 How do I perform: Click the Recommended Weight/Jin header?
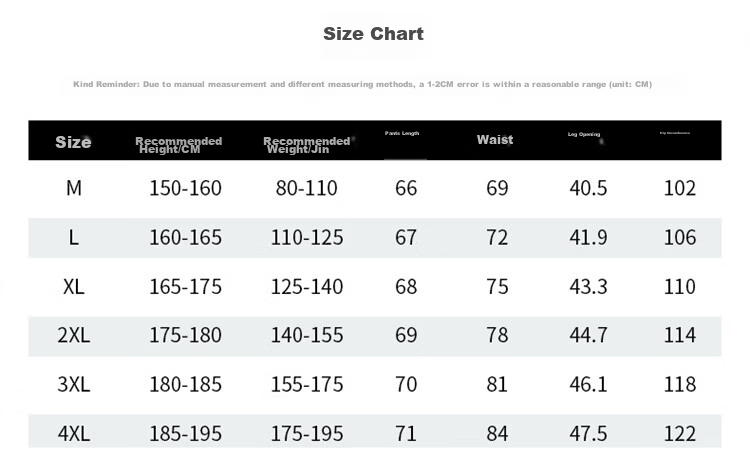[x=307, y=145]
